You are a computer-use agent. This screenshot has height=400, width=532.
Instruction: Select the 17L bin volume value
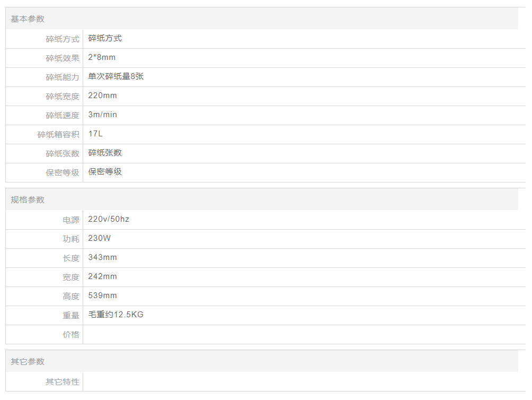(x=95, y=134)
